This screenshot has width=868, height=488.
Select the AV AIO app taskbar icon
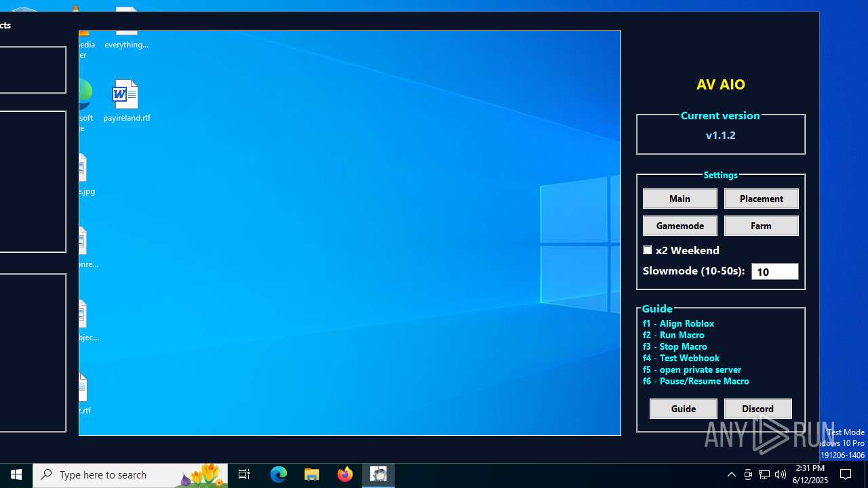pyautogui.click(x=378, y=474)
